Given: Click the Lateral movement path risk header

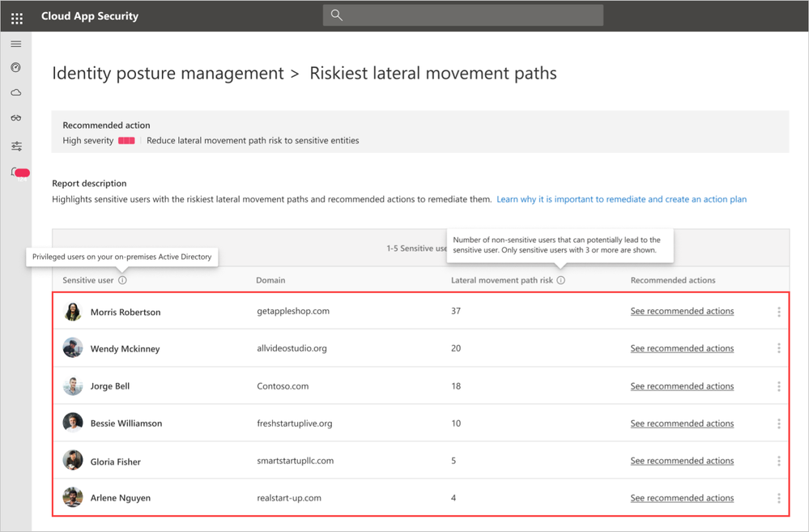Looking at the screenshot, I should coord(501,280).
